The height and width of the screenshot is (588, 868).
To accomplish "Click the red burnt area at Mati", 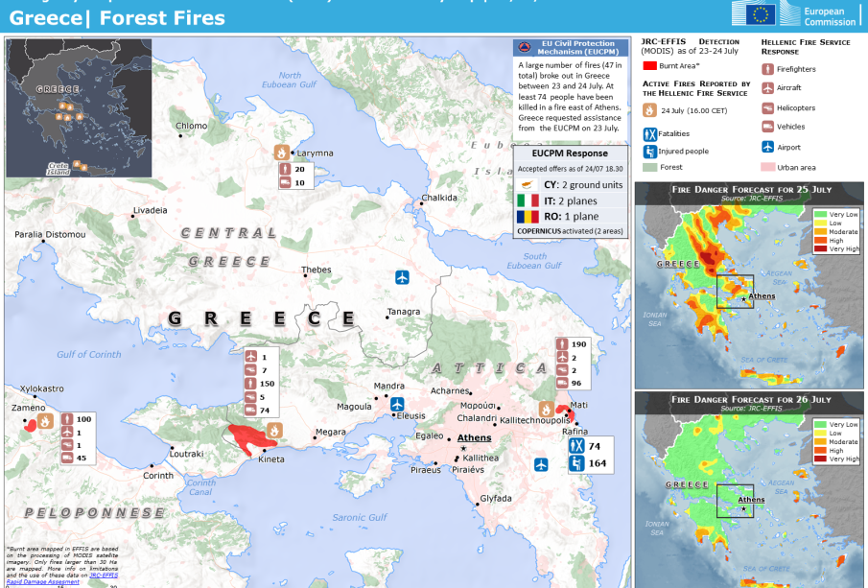I will tap(566, 413).
